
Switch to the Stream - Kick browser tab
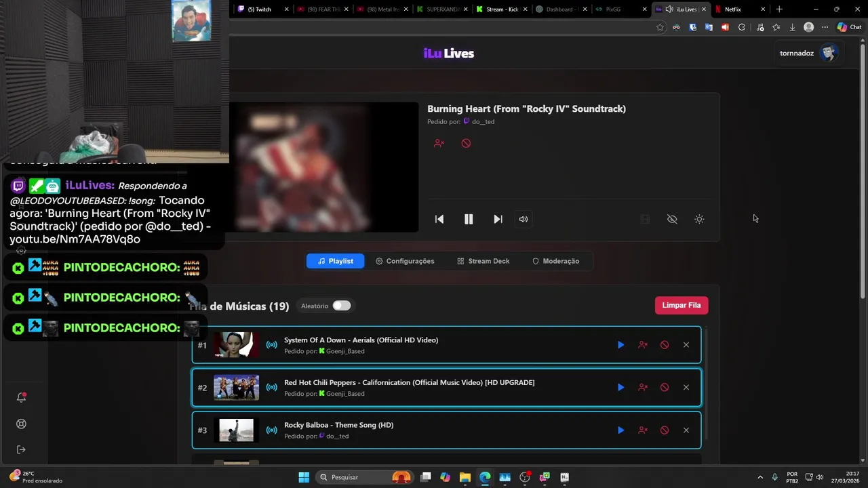tap(500, 9)
